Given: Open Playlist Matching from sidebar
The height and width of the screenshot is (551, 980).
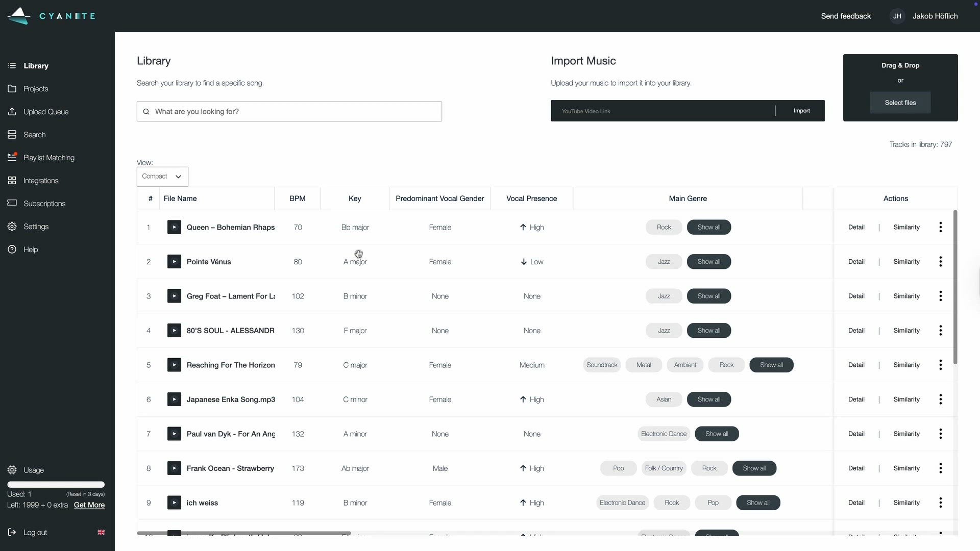Looking at the screenshot, I should (48, 158).
